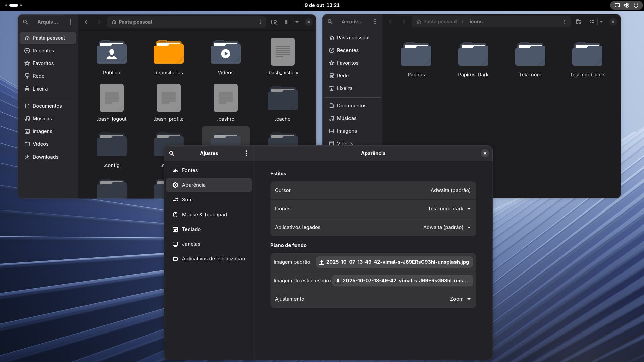Open Downloads in left sidebar
644x362 pixels.
click(x=45, y=157)
